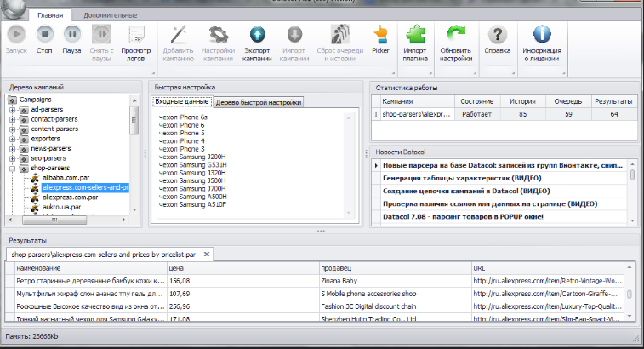Expand the contact-parsers tree node

click(12, 120)
